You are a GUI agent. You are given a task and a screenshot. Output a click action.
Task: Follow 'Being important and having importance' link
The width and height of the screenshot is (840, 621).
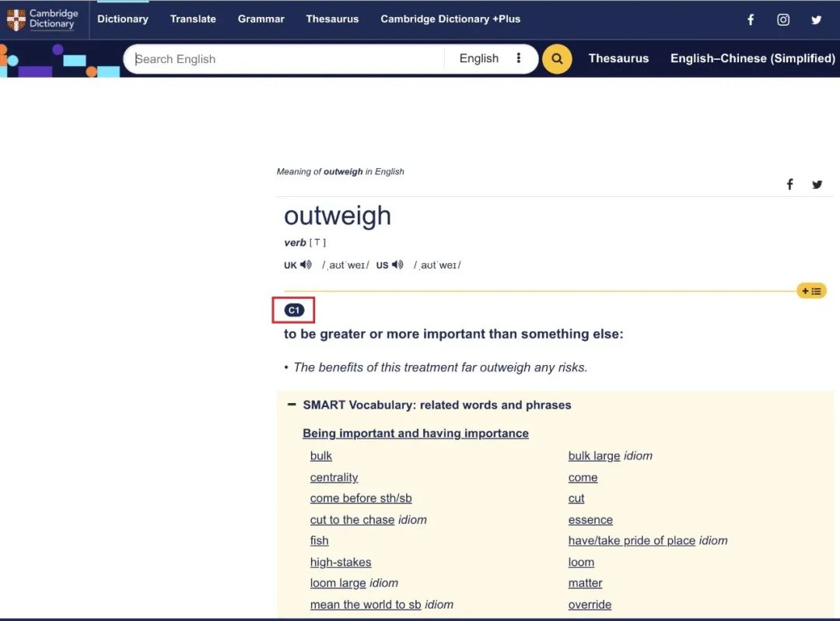click(x=415, y=433)
